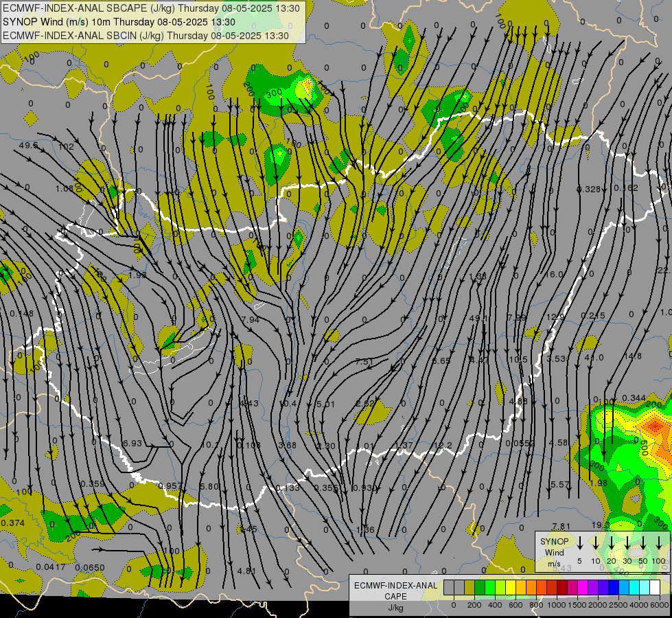Viewport: 672px width, 618px height.
Task: Click the 0.344 value on the map
Action: 634,398
